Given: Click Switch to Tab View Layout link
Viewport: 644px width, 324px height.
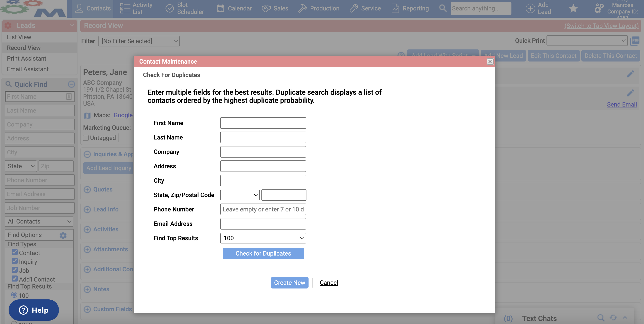Looking at the screenshot, I should tap(601, 26).
